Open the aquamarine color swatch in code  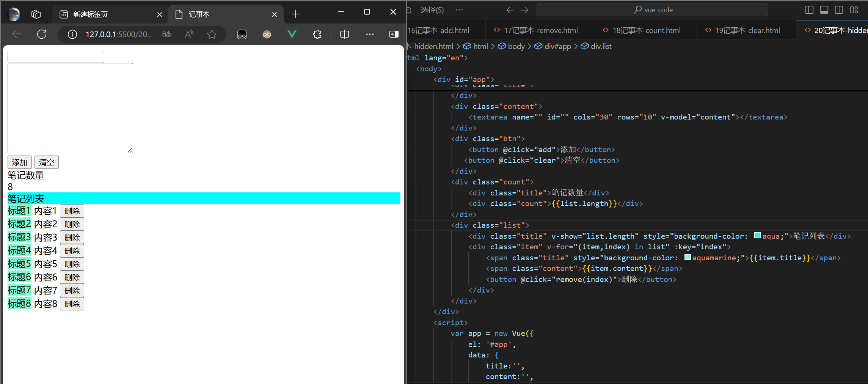point(687,257)
